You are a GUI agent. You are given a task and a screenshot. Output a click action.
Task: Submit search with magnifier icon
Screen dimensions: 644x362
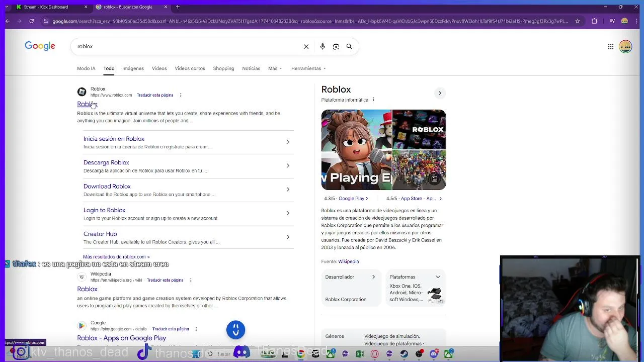pos(349,46)
